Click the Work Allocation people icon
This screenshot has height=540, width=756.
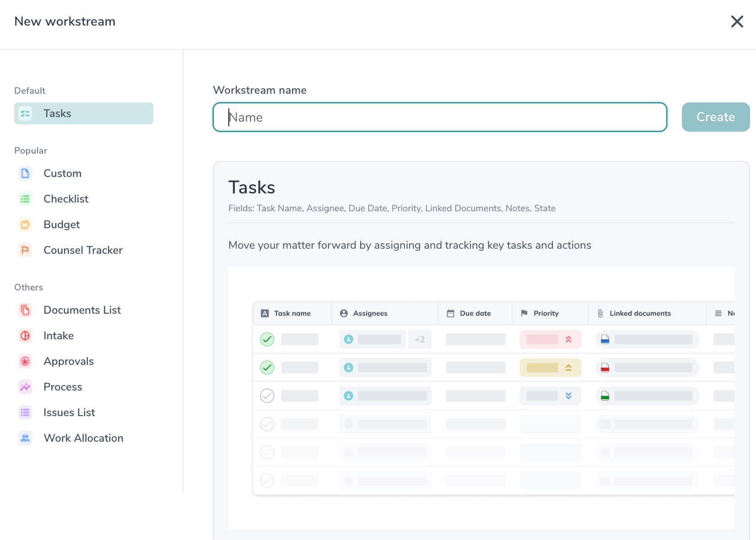[25, 438]
